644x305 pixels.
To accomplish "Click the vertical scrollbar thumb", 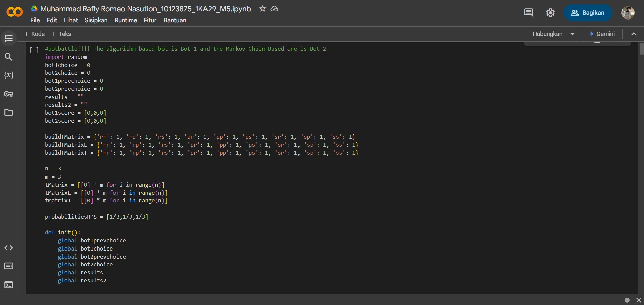I will 641,49.
